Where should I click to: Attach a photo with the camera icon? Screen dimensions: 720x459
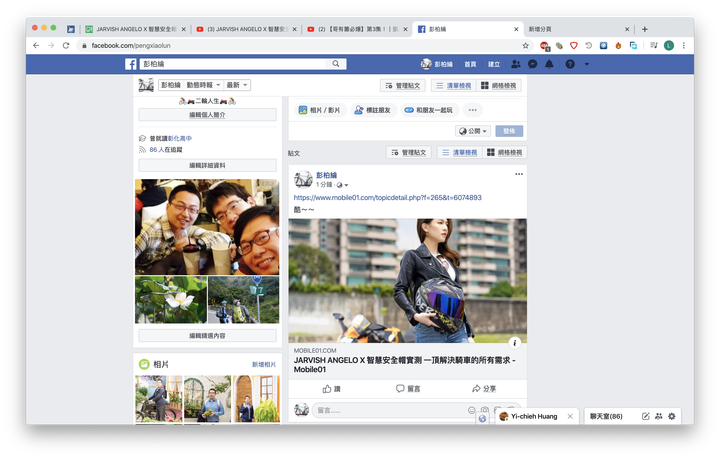[x=485, y=410]
